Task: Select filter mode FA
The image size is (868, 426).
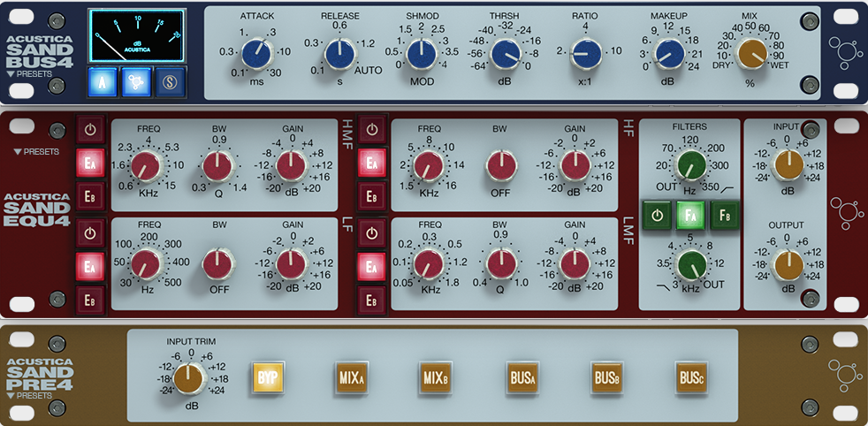Action: pos(690,216)
